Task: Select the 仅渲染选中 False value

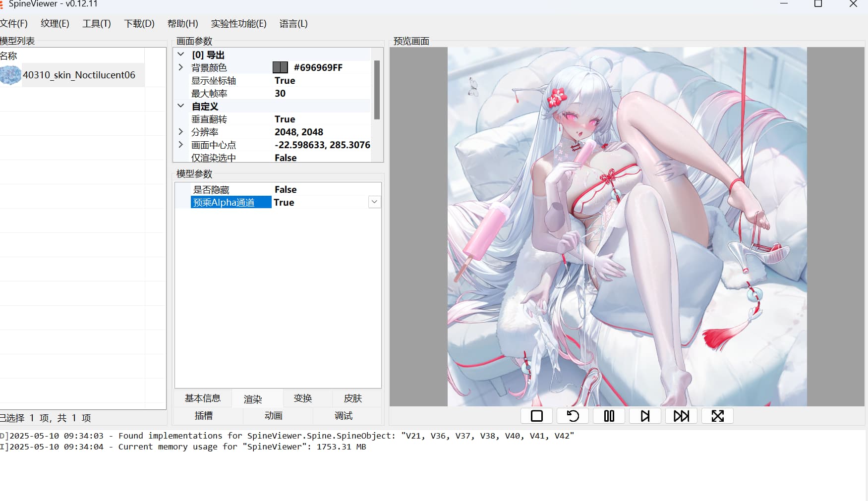Action: pyautogui.click(x=286, y=158)
